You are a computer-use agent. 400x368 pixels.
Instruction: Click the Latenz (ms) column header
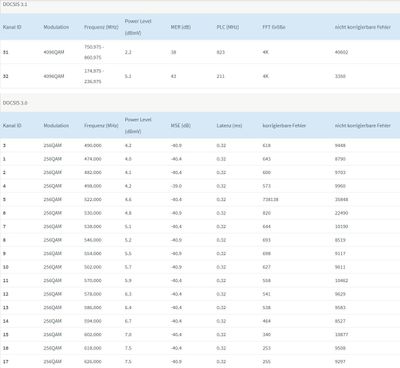coord(229,126)
